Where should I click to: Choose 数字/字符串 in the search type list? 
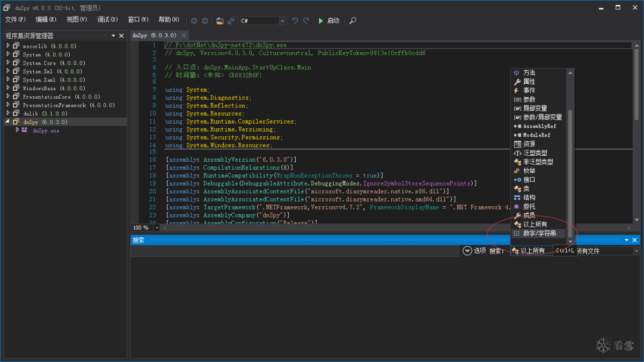click(539, 233)
